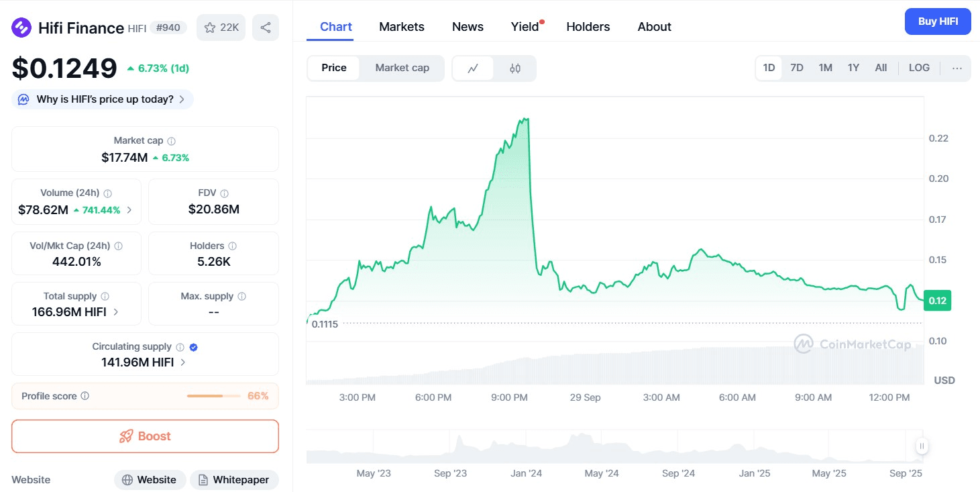
Task: Open the Markets tab
Action: coord(401,27)
